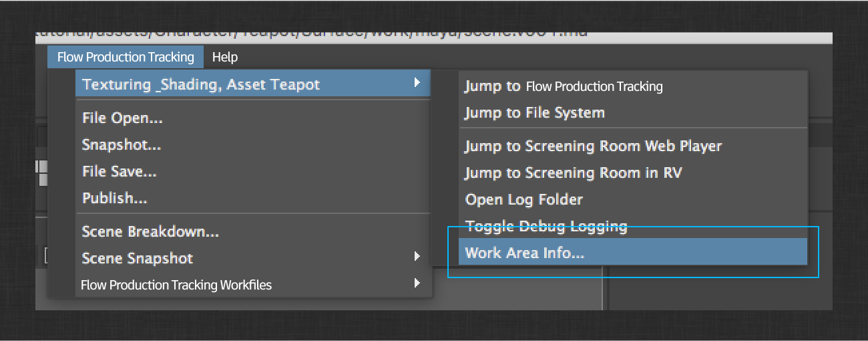Select Open Log Folder

click(x=524, y=199)
